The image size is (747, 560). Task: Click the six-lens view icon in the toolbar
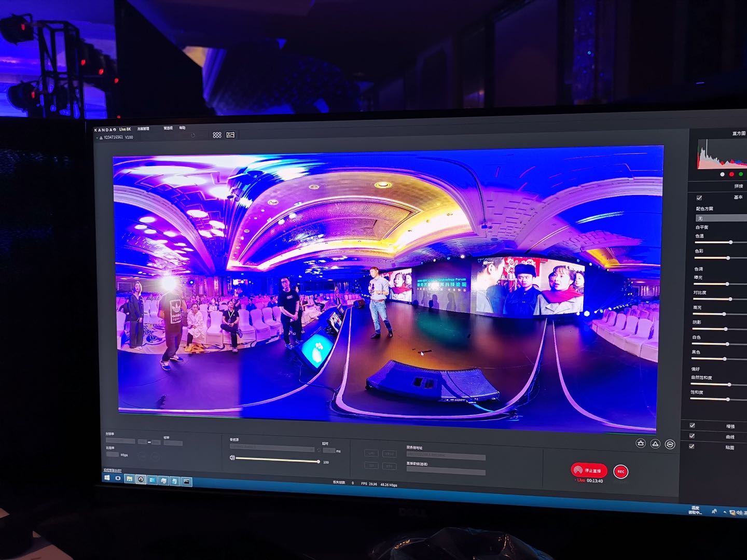217,135
